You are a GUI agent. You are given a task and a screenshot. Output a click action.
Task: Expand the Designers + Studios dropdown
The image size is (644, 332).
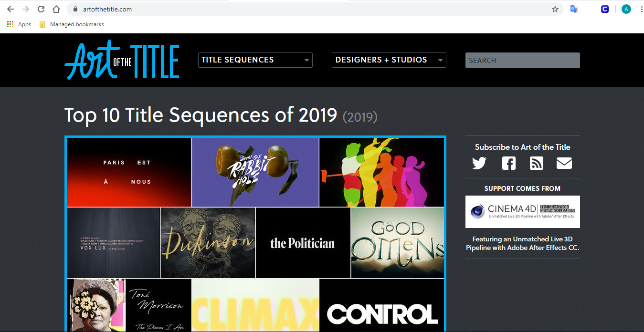(389, 60)
